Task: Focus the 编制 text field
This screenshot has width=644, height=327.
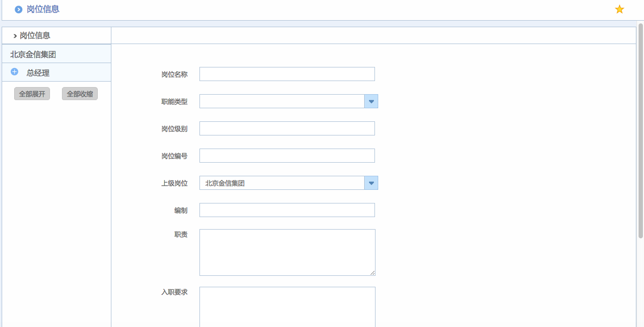Action: click(287, 210)
